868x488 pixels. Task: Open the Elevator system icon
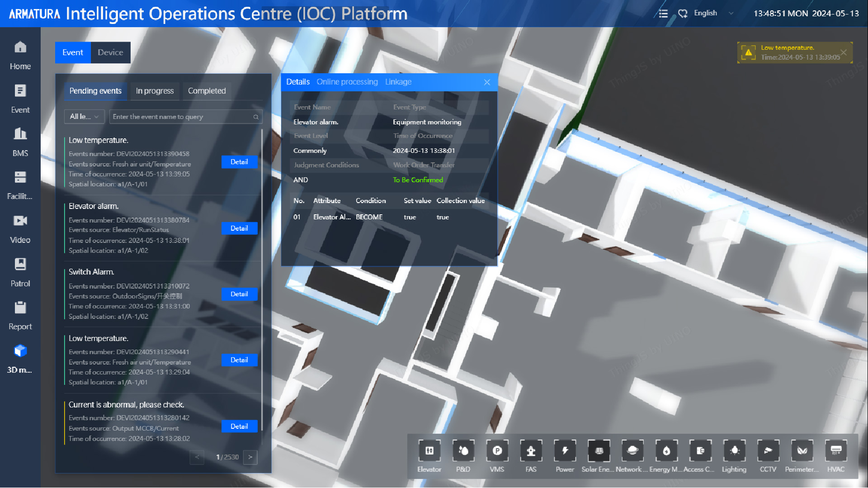coord(429,451)
